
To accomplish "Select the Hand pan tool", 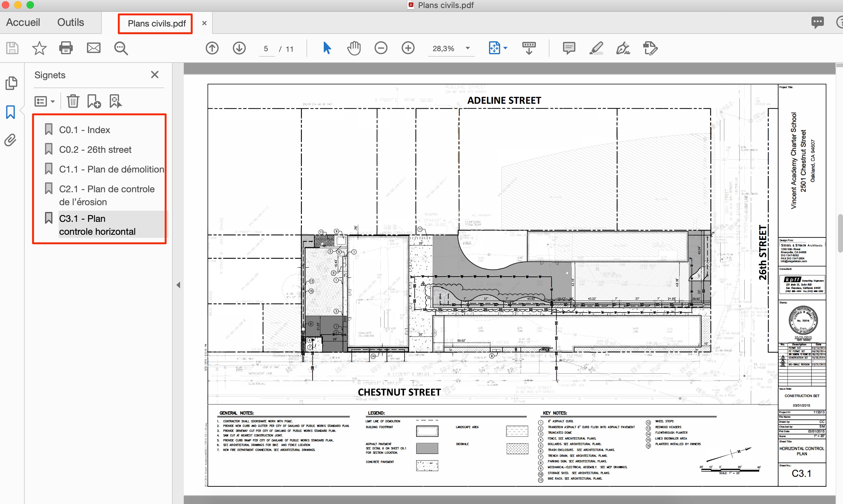I will (354, 48).
